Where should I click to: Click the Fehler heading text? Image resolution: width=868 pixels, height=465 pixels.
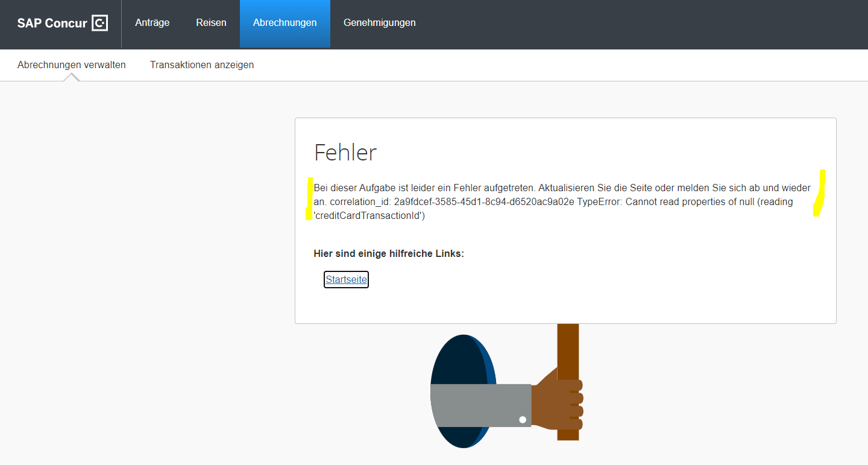click(x=345, y=153)
